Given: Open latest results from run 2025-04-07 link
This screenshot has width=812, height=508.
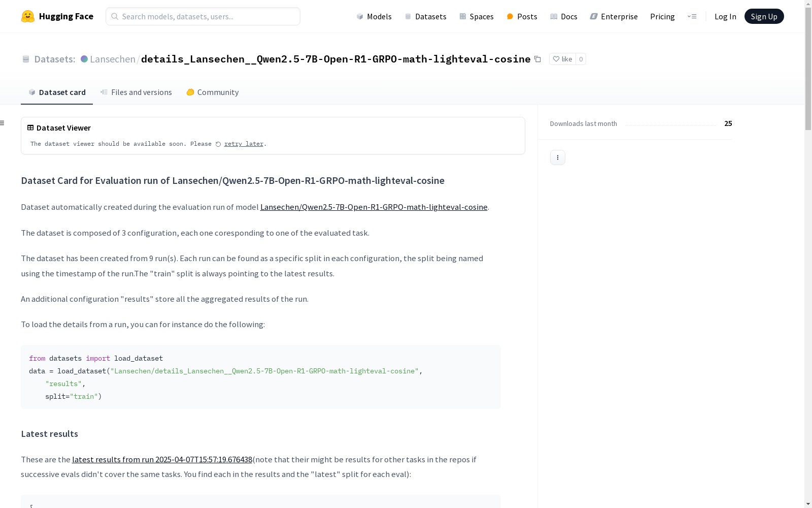Looking at the screenshot, I should coord(162,460).
